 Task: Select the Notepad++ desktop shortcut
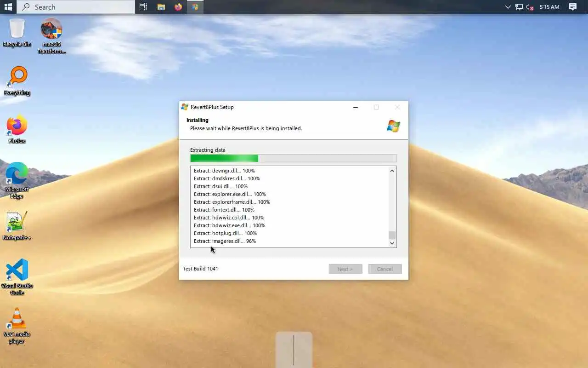17,226
